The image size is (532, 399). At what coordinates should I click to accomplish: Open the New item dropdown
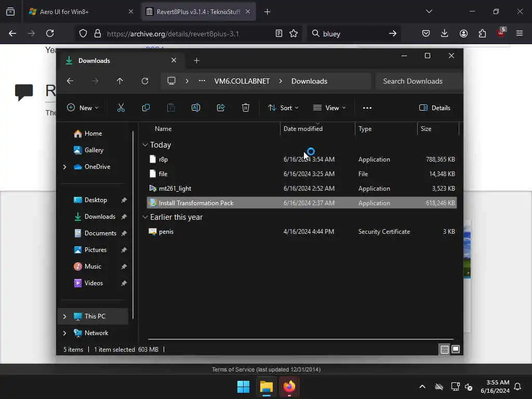coord(83,108)
